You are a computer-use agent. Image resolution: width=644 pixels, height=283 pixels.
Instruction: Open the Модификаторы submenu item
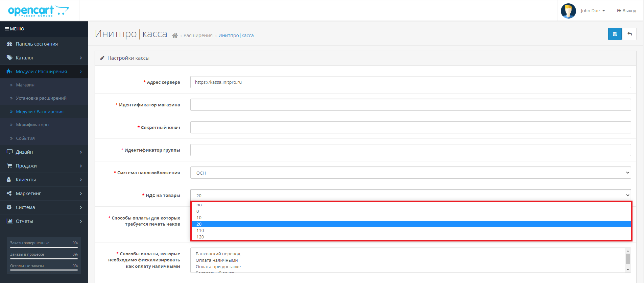44,125
